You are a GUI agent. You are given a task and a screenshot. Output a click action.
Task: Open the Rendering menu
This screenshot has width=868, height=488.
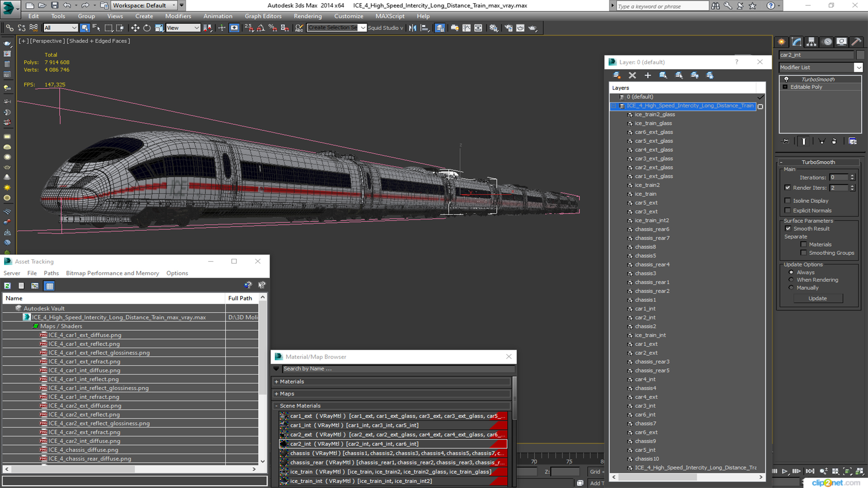click(307, 16)
